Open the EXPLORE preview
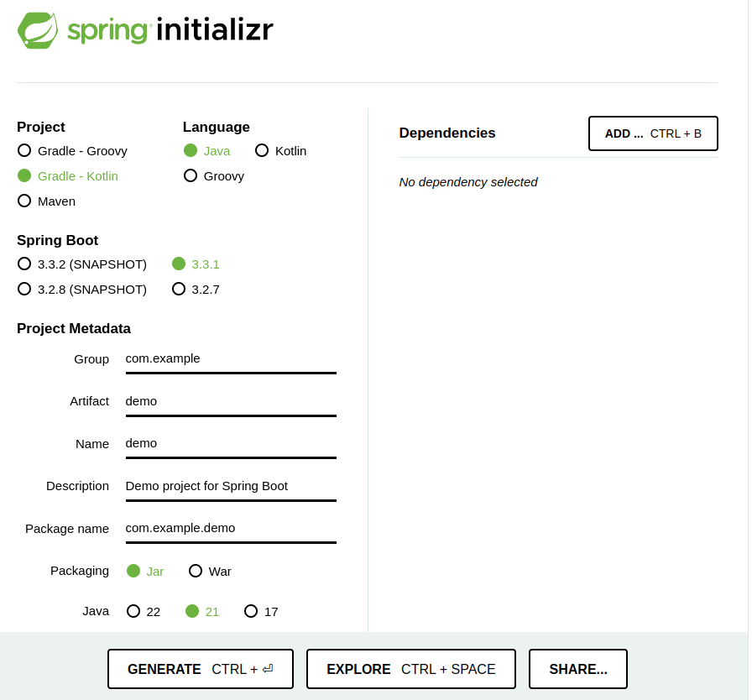Image resolution: width=752 pixels, height=700 pixels. coord(410,669)
